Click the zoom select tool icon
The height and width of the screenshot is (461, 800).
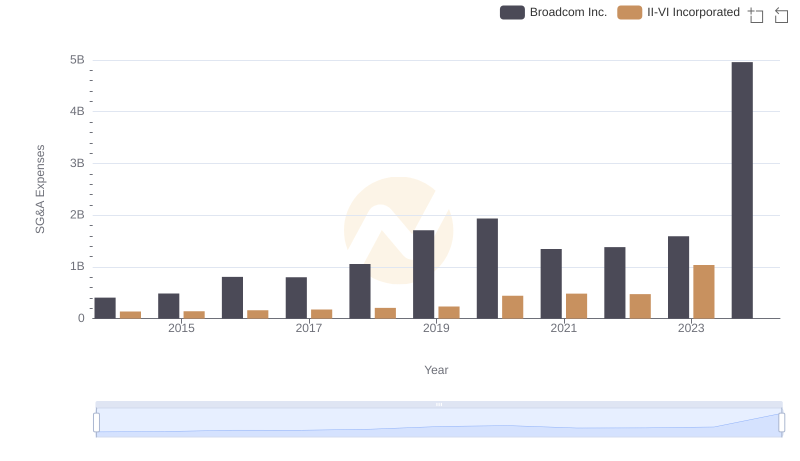(756, 15)
